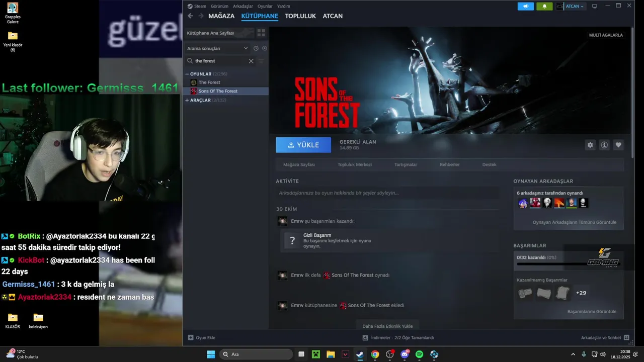Clear the 'the forest' search text

[251, 61]
